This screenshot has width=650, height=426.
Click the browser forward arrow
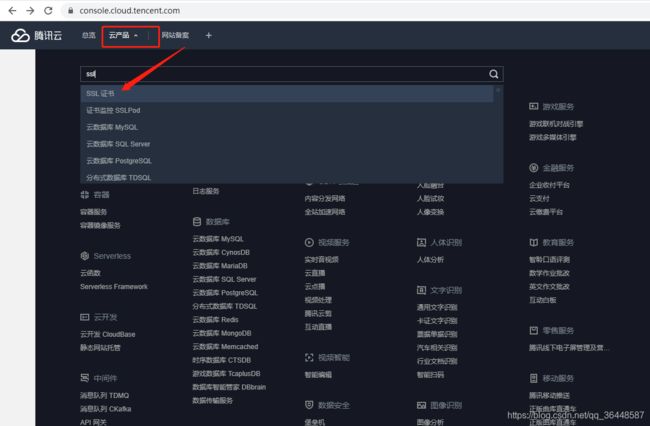(30, 11)
